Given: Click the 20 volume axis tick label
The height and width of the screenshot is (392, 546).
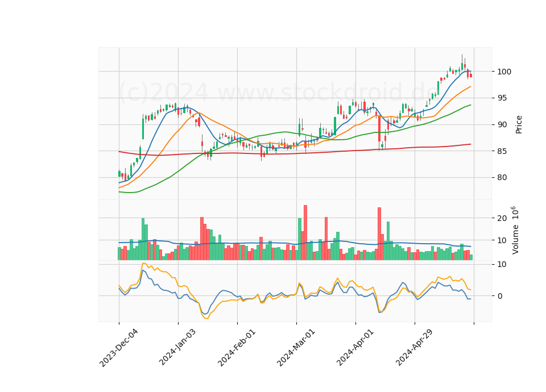Looking at the screenshot, I should click(502, 218).
